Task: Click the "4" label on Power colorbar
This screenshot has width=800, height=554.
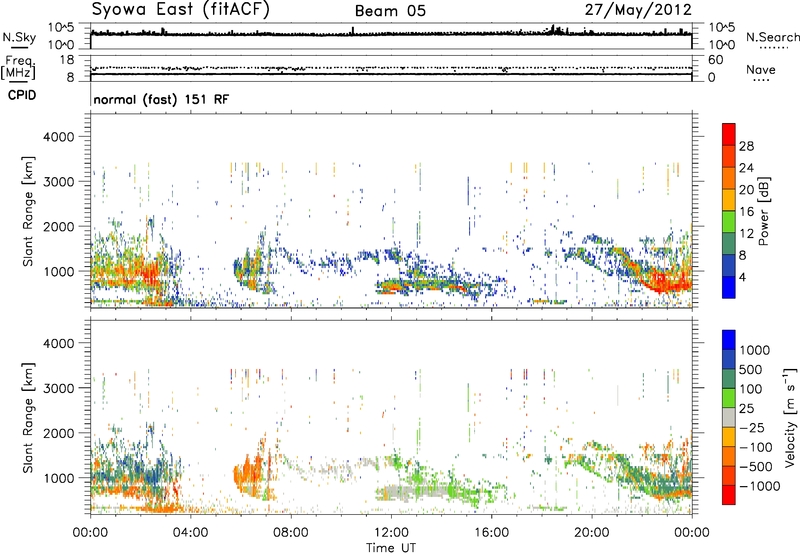Action: click(x=742, y=278)
